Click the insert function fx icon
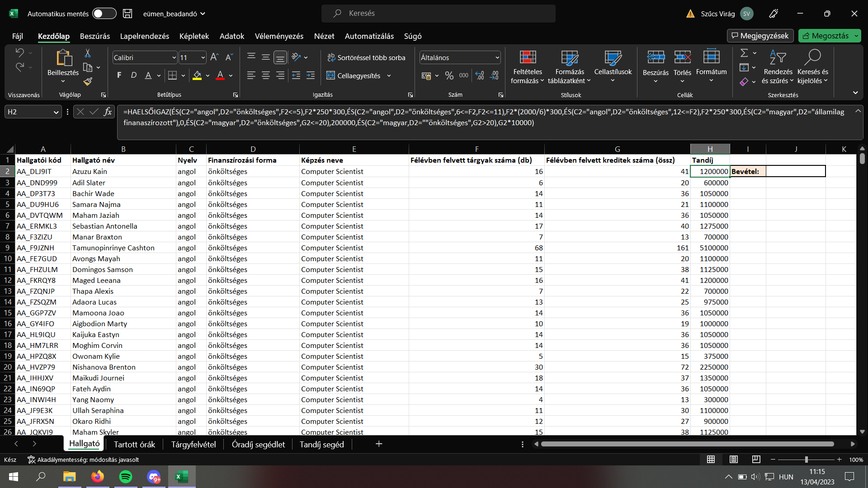 [x=108, y=112]
